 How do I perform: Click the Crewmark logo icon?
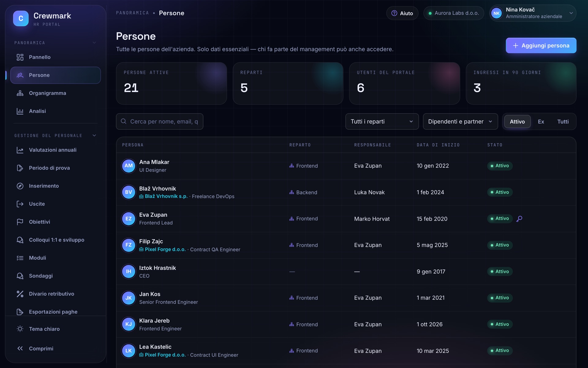click(x=21, y=18)
